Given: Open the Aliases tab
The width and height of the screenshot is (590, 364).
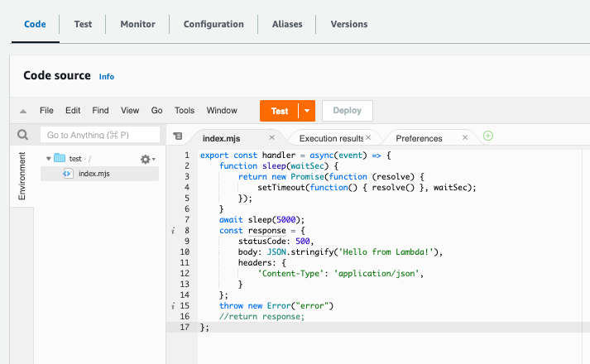Looking at the screenshot, I should [x=287, y=24].
